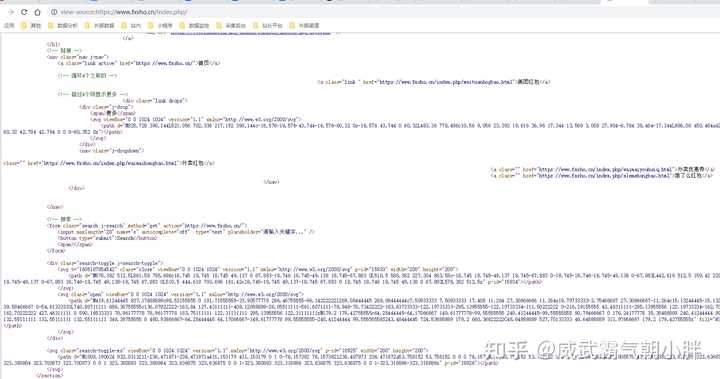Open the 其他 bookmark folder
Screen dimensions: 720x379
[x=31, y=26]
